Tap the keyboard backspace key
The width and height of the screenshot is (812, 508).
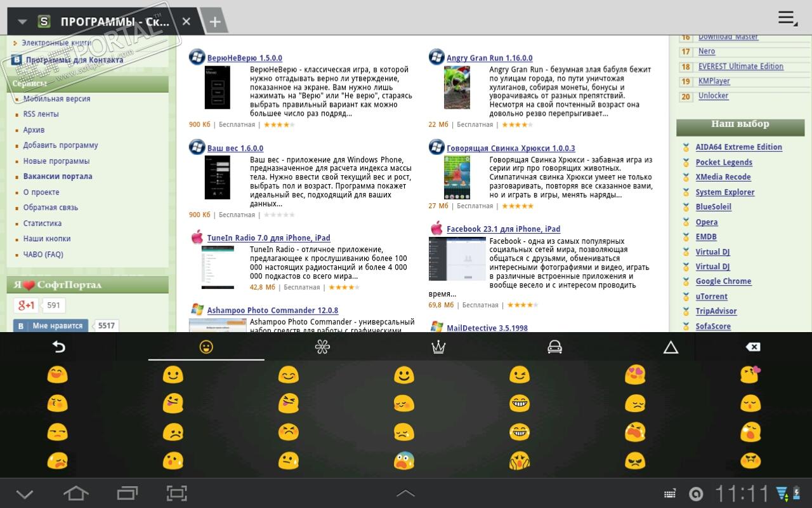[x=753, y=347]
